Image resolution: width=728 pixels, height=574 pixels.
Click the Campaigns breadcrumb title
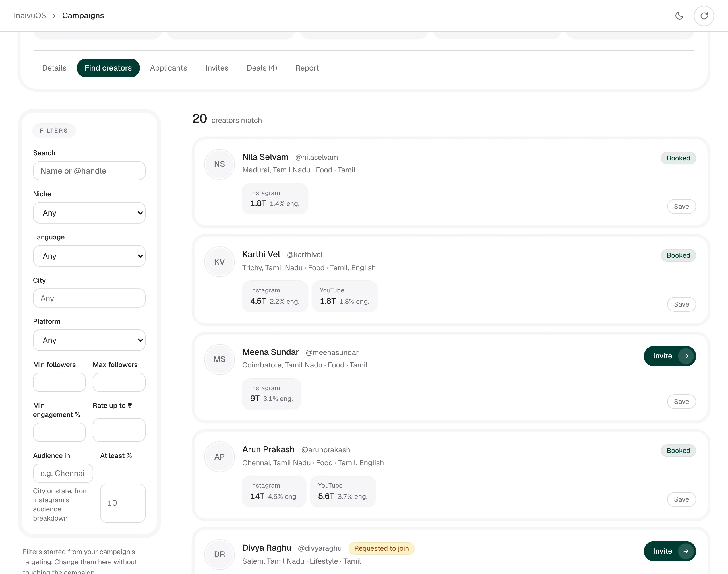click(83, 16)
